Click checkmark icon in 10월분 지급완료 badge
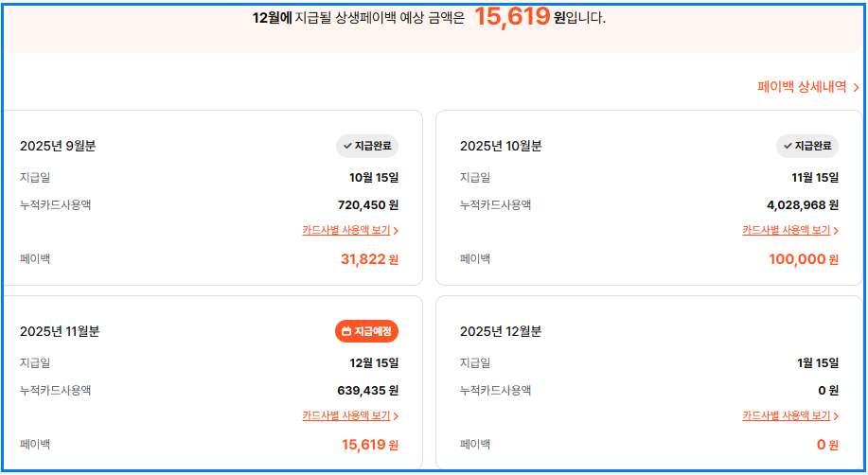The image size is (868, 475). click(788, 146)
